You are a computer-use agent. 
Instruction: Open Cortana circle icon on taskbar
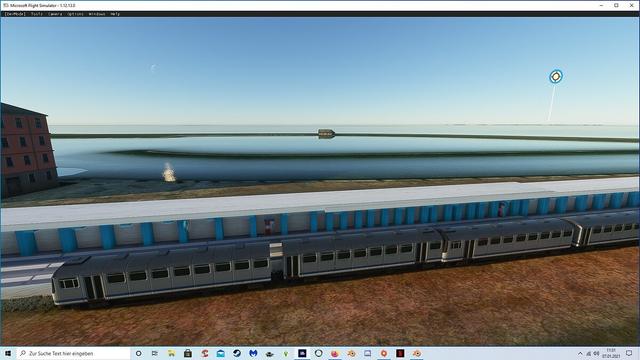click(x=138, y=353)
